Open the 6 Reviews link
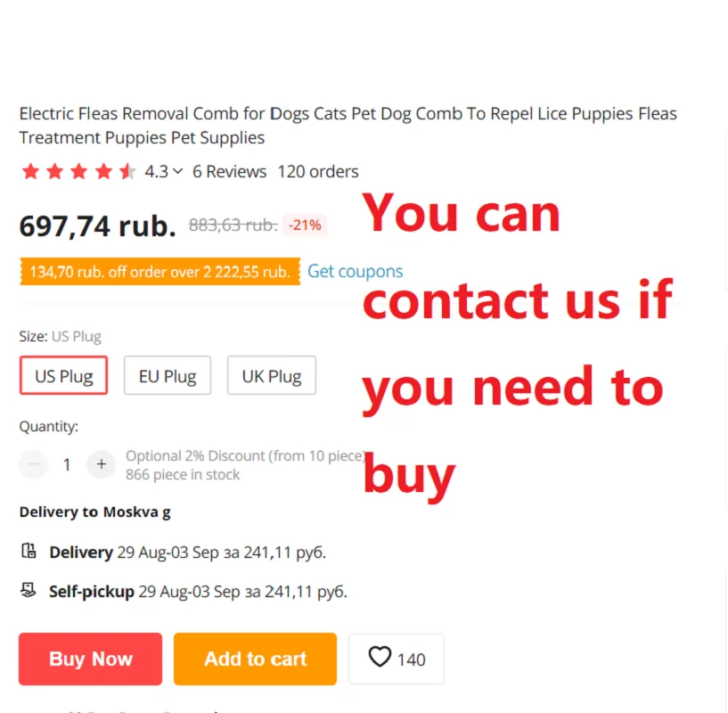This screenshot has width=728, height=713. coord(229,171)
